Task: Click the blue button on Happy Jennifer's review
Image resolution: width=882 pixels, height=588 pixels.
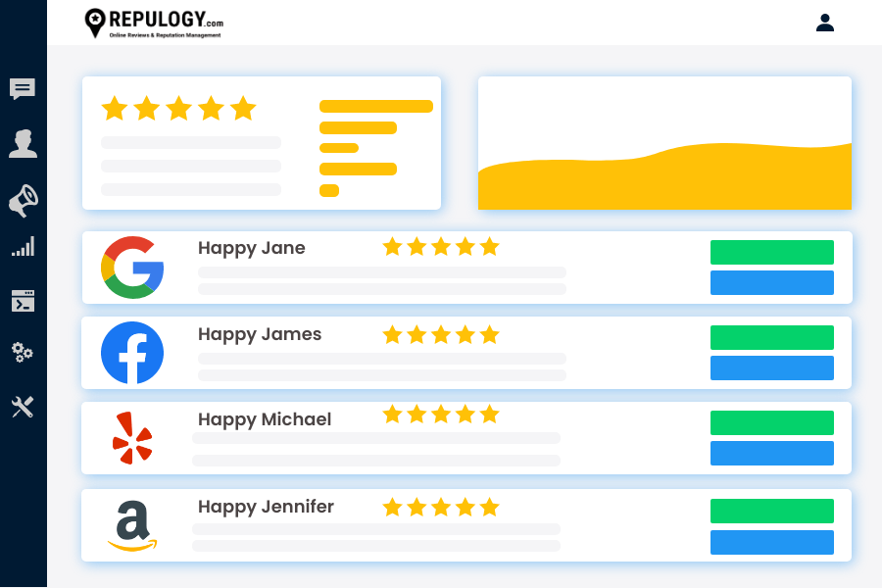Action: 771,542
